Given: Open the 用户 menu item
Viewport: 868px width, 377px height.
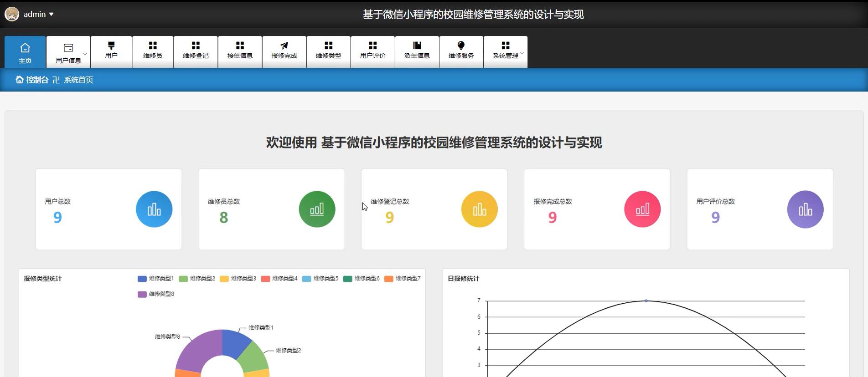Looking at the screenshot, I should point(111,52).
